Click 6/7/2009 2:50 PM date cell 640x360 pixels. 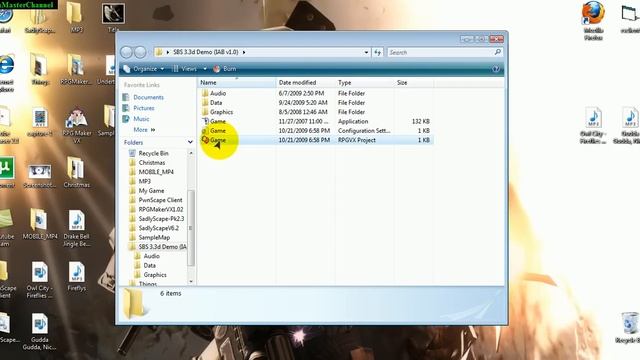(301, 93)
